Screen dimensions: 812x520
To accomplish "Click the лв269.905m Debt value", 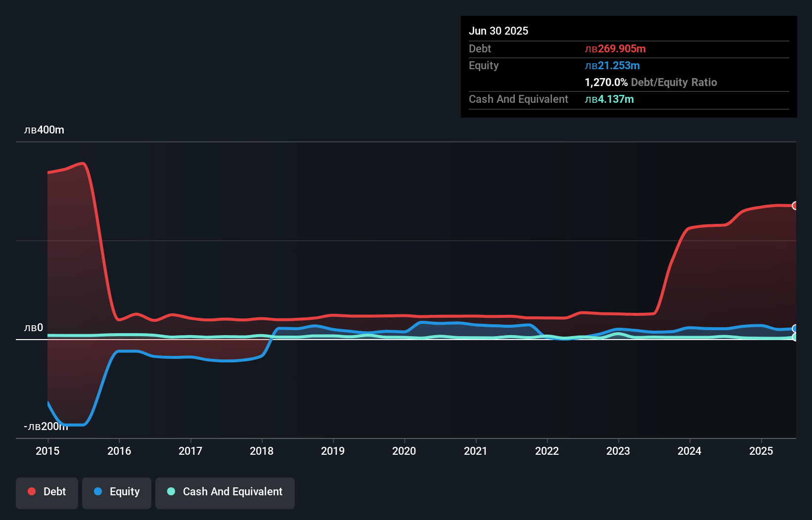I will [x=616, y=49].
